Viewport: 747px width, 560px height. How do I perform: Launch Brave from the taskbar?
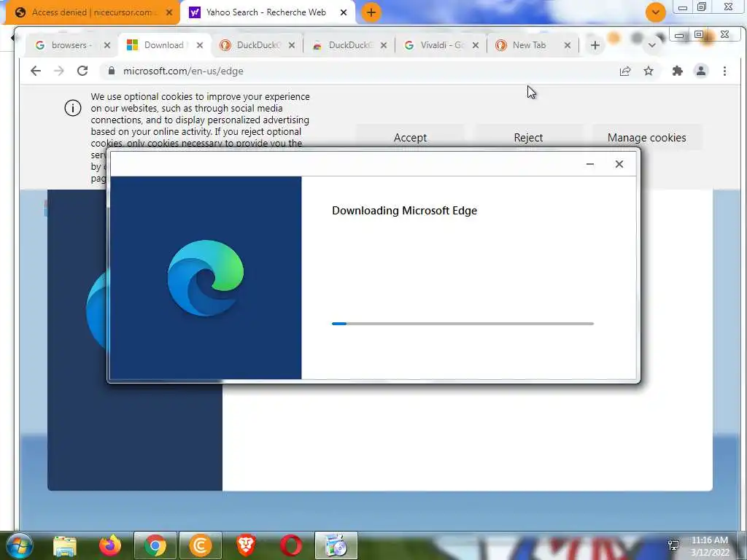245,545
